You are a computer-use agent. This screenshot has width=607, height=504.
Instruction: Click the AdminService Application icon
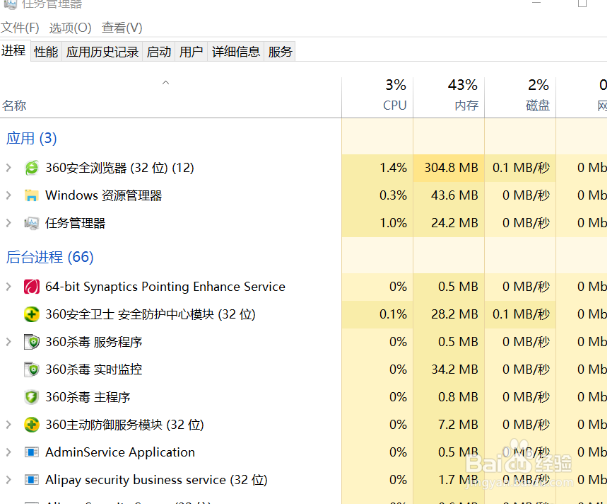click(x=32, y=452)
